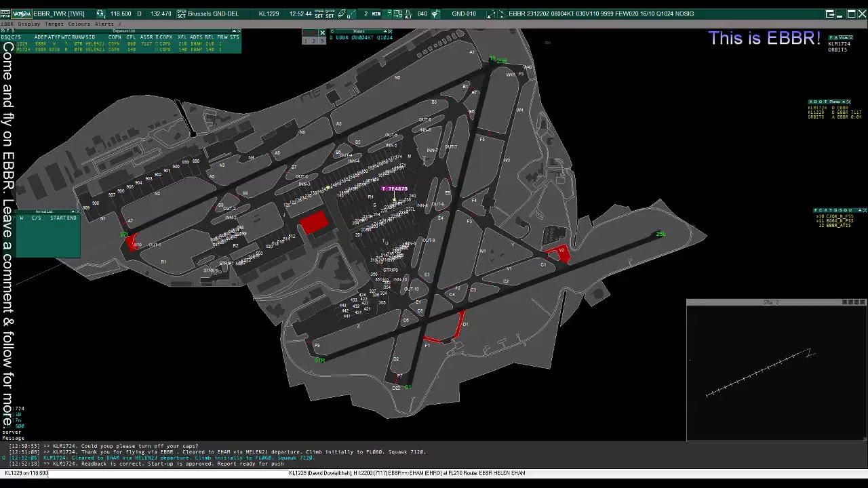This screenshot has height=488, width=868.
Task: Open the voice communication headset icon
Action: click(x=100, y=14)
